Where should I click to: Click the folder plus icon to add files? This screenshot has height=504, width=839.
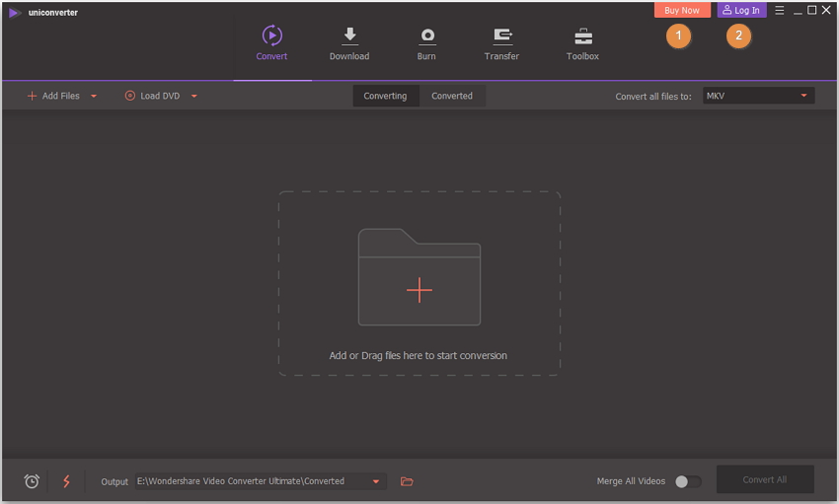(419, 277)
